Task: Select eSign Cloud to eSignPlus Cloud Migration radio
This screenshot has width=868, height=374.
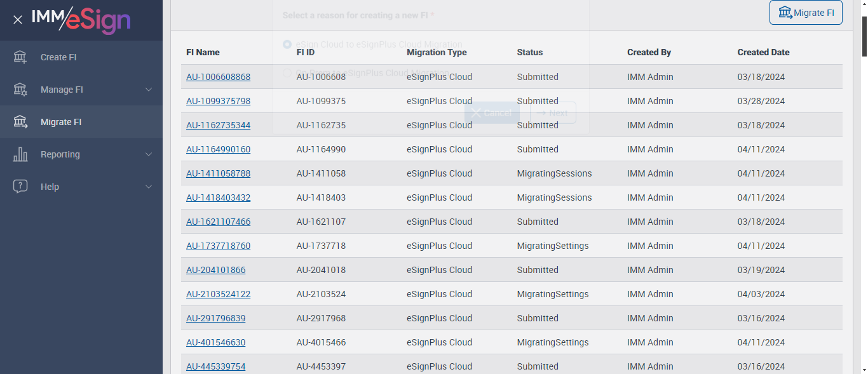Action: coord(287,44)
